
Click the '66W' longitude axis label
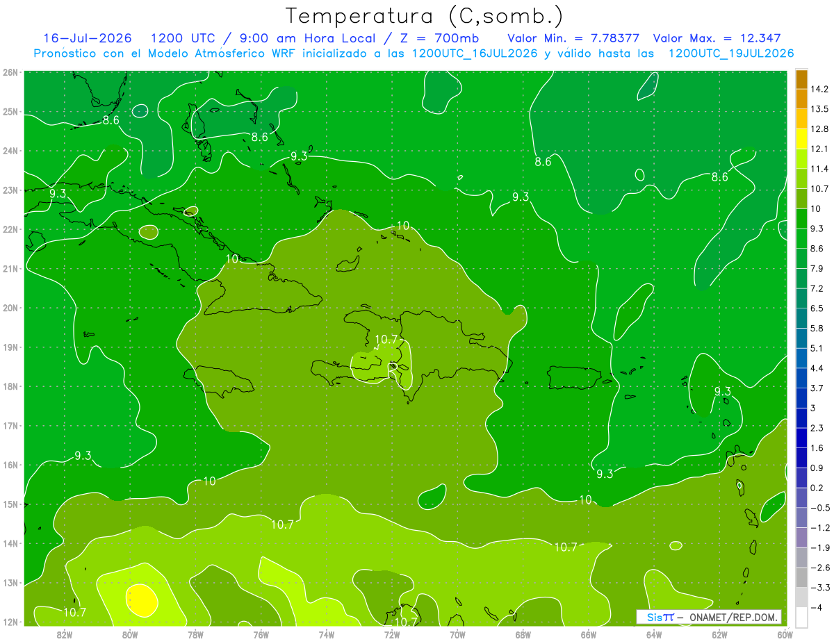coord(588,634)
